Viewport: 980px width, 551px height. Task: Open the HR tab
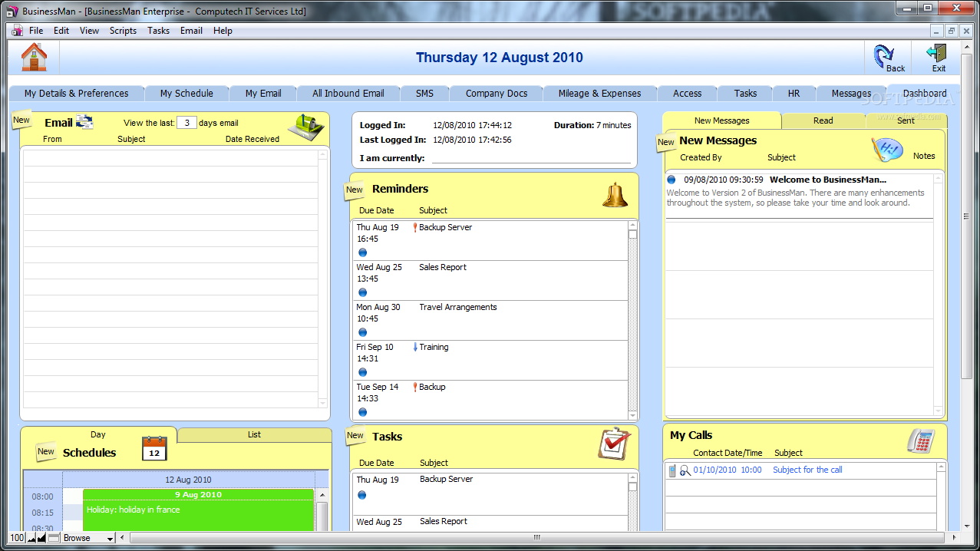(x=794, y=94)
